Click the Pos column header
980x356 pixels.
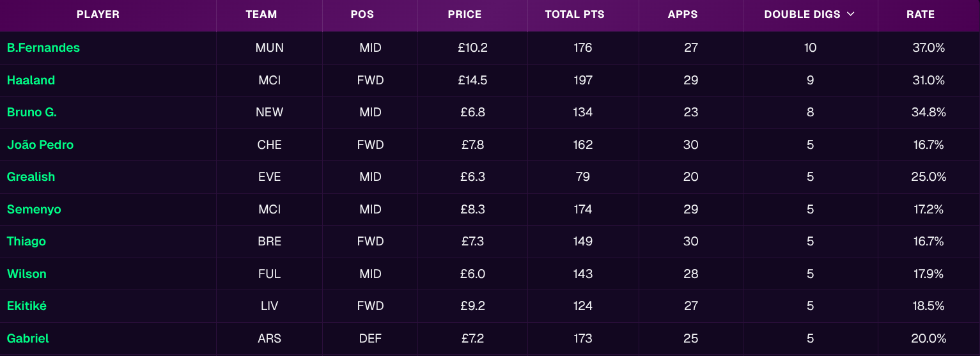click(x=362, y=15)
